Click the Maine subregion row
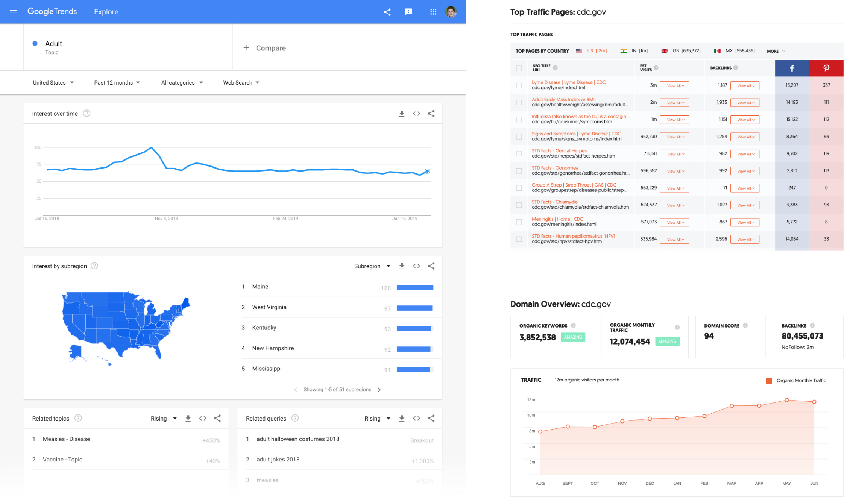 tap(337, 287)
